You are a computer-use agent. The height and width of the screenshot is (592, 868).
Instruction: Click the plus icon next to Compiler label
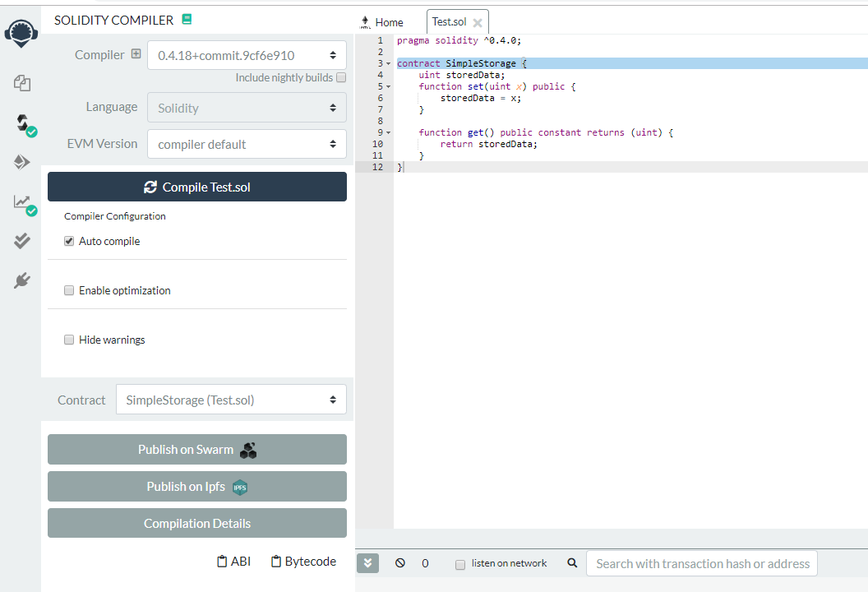[x=136, y=53]
